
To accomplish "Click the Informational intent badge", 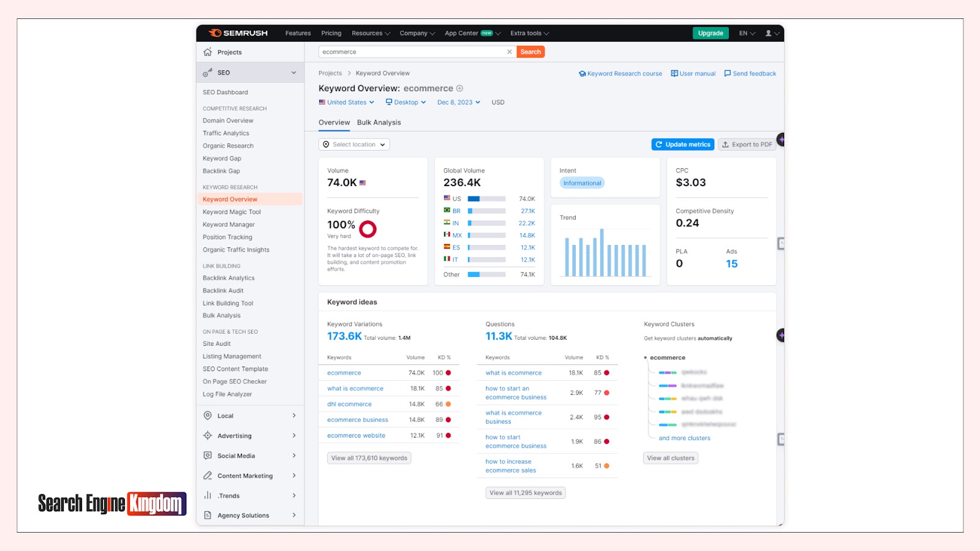I will click(582, 183).
